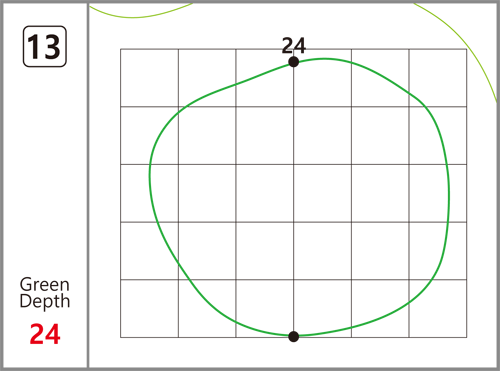This screenshot has width=500, height=371.
Task: Click the grid's top-left corner cell
Action: tap(149, 78)
